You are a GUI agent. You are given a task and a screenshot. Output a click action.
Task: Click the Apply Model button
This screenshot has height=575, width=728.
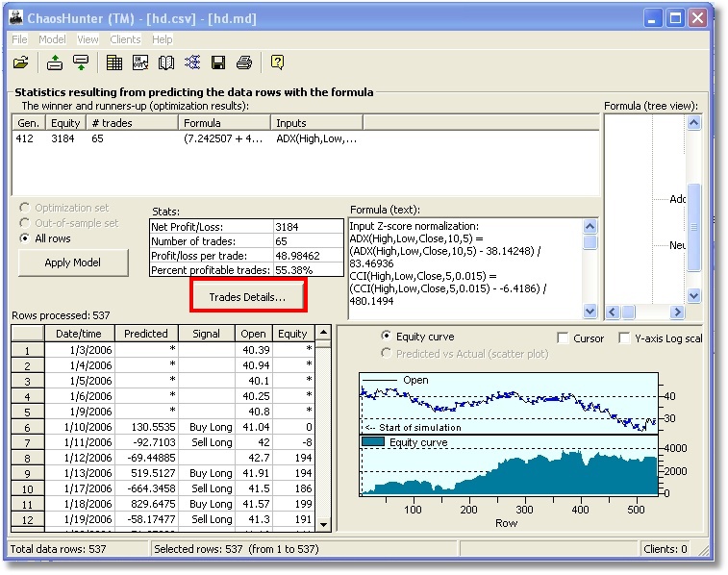coord(73,262)
